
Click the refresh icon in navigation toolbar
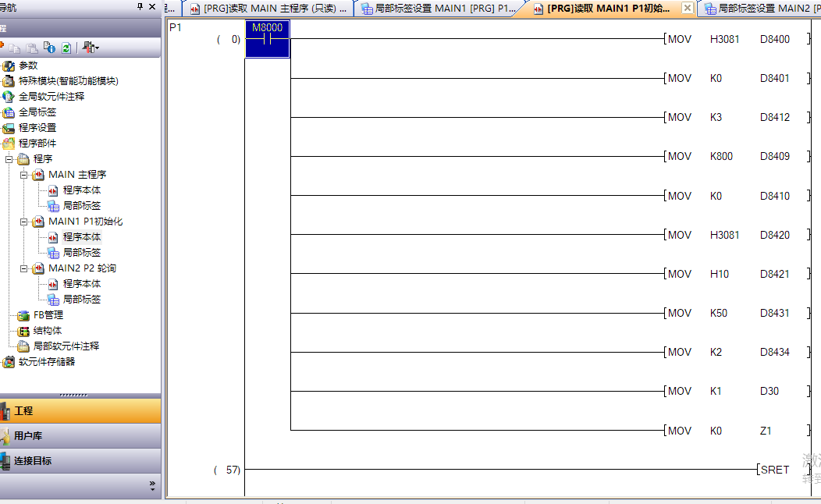pyautogui.click(x=66, y=48)
